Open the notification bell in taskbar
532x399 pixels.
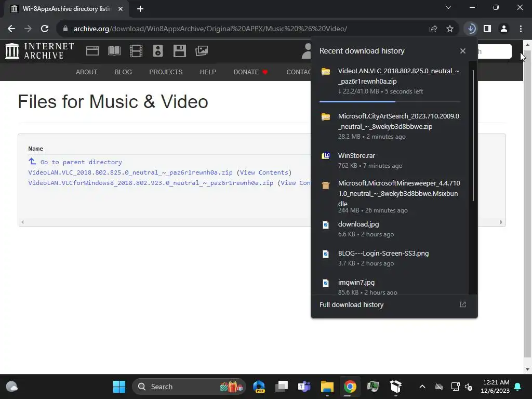tap(518, 387)
